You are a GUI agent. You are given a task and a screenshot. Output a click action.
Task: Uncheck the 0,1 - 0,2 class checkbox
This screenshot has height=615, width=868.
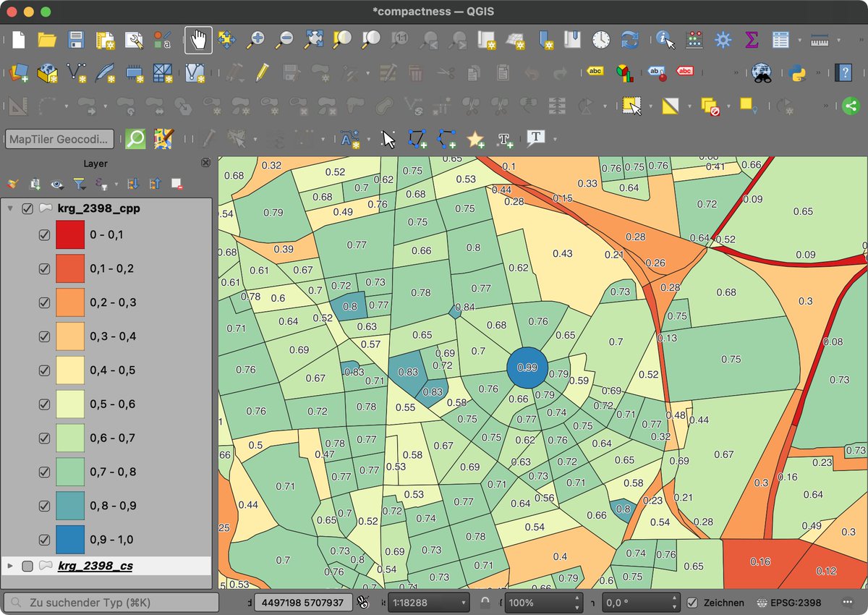[x=44, y=269]
